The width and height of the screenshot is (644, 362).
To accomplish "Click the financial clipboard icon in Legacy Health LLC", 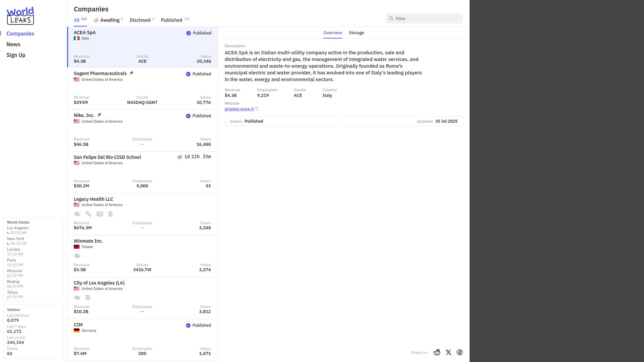I will 110,214.
